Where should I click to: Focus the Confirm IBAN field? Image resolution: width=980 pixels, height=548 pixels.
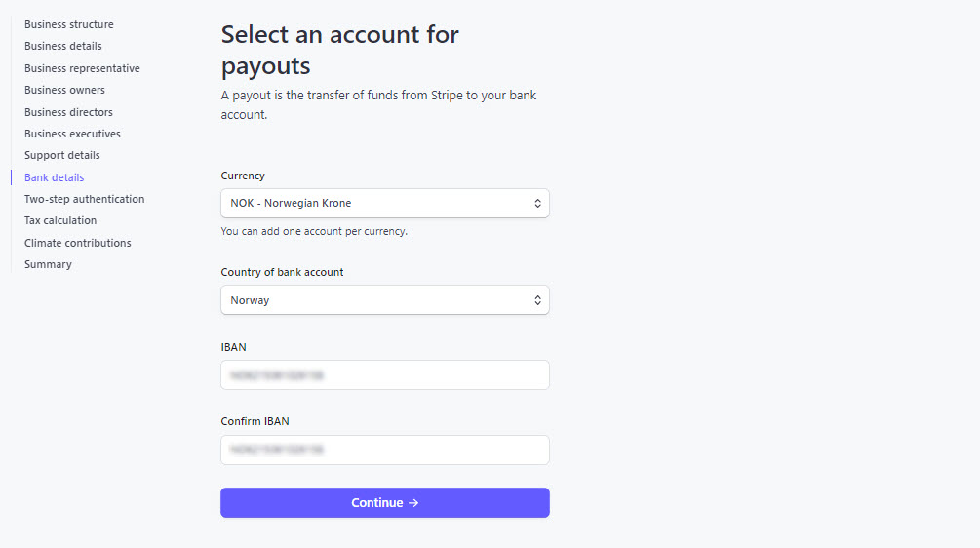coord(384,450)
